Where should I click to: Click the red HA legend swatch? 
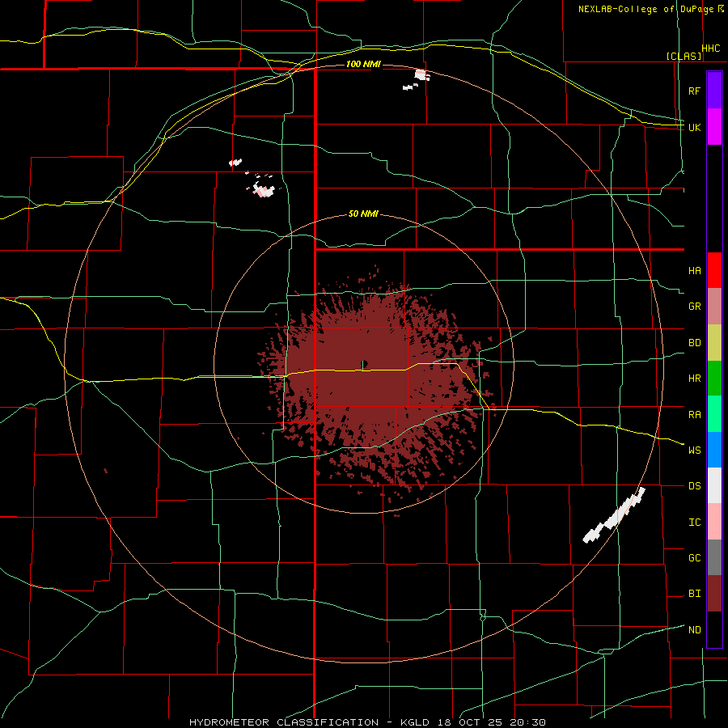(x=714, y=270)
